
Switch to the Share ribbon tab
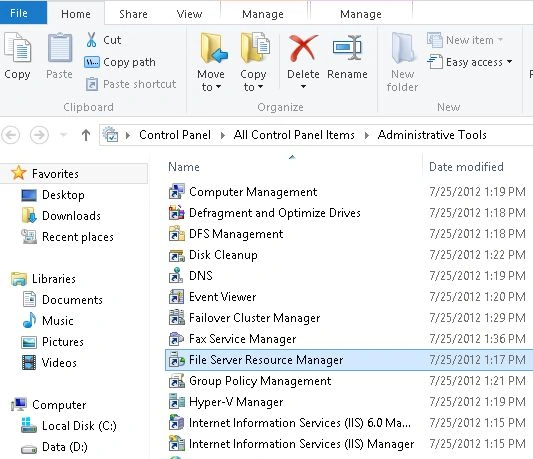pyautogui.click(x=133, y=14)
